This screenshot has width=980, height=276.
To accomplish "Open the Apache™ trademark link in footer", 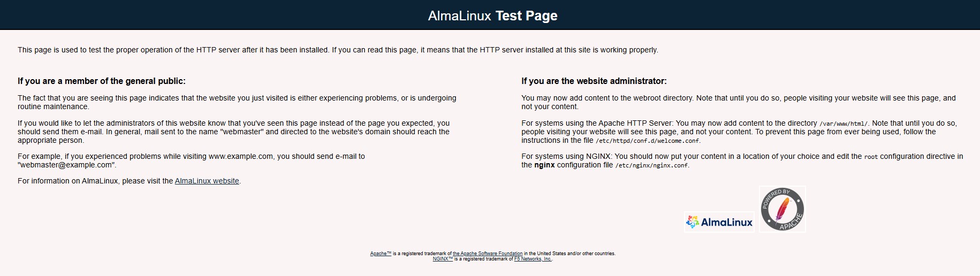I will (x=381, y=254).
